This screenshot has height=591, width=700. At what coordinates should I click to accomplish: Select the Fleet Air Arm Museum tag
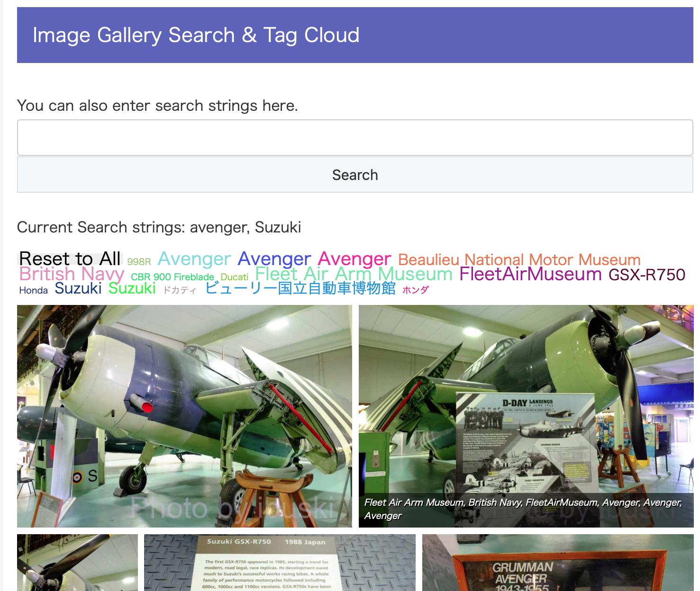point(354,274)
